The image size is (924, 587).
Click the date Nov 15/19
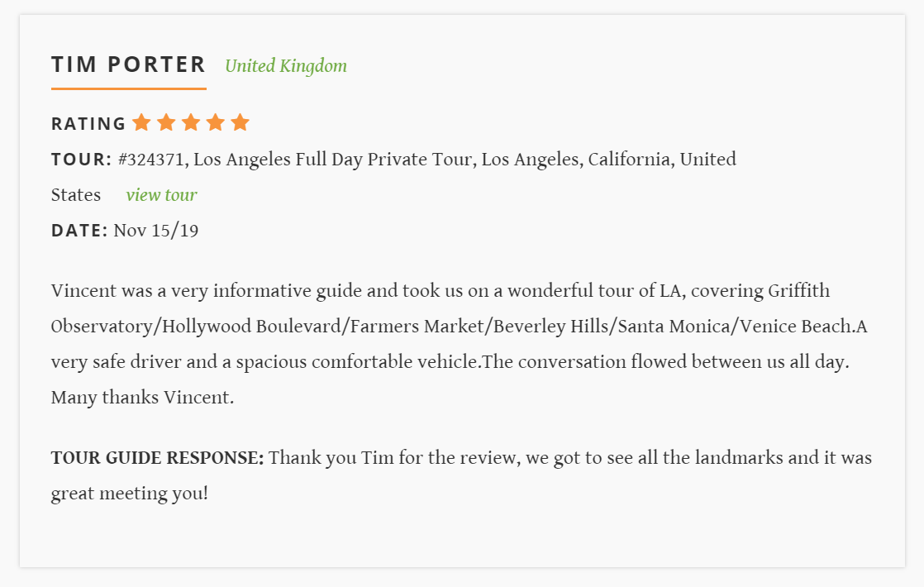pos(156,231)
